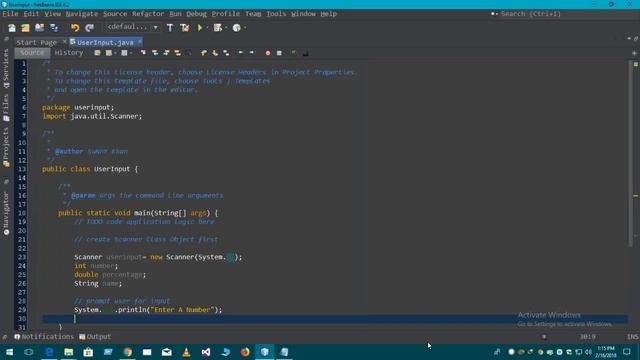The height and width of the screenshot is (360, 640).
Task: Click the Search (Ctrl+I) field
Action: pyautogui.click(x=531, y=13)
